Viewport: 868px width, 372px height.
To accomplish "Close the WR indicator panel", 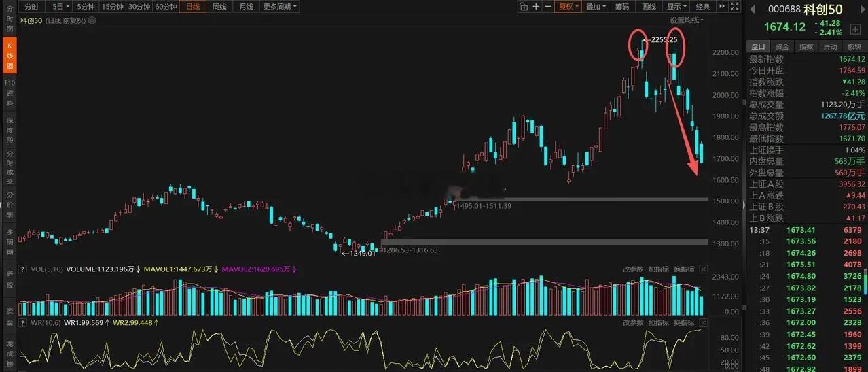I will pyautogui.click(x=704, y=322).
